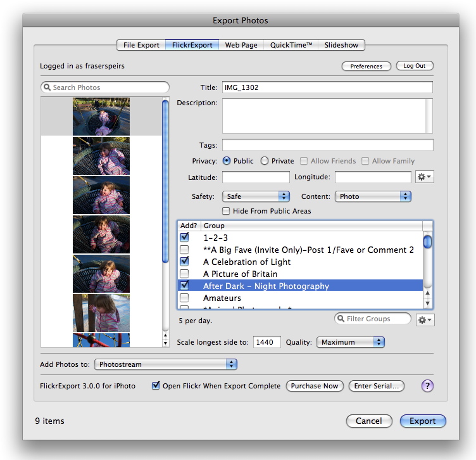Select the Amateurs group row
Viewport: 476px width, 460px height.
click(x=300, y=298)
